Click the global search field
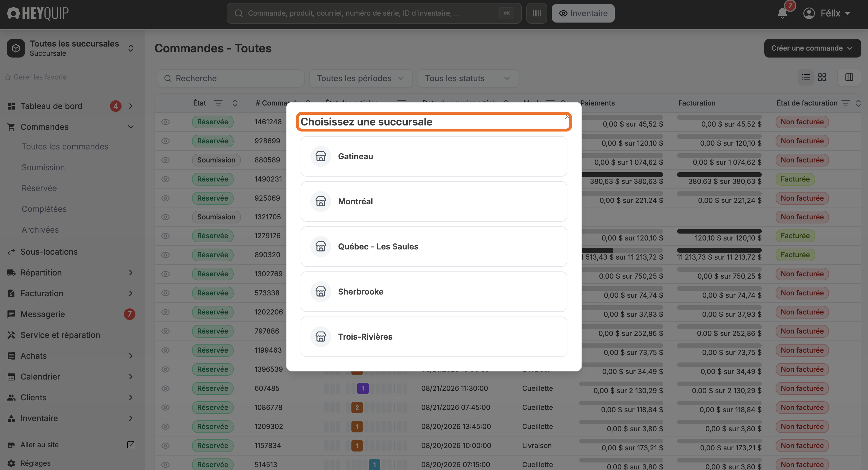Viewport: 868px width, 470px height. point(374,14)
